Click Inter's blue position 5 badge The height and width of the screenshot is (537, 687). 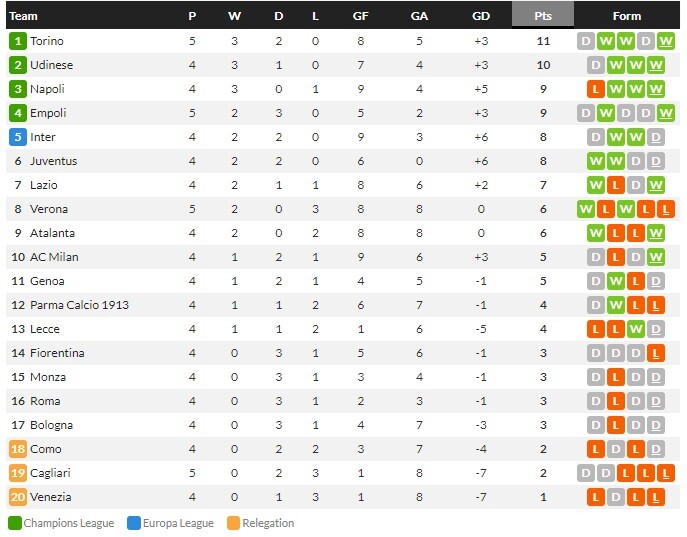coord(17,137)
